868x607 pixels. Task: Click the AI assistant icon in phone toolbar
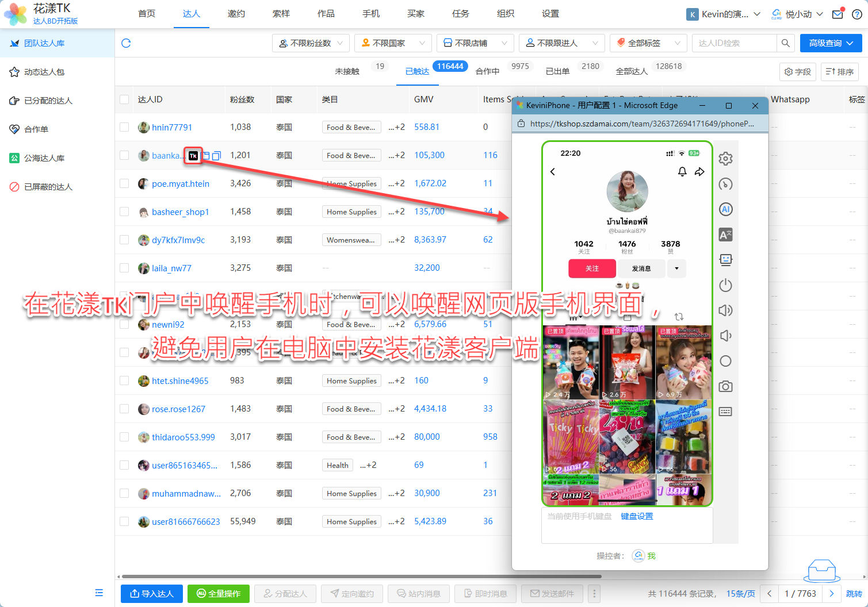click(725, 209)
